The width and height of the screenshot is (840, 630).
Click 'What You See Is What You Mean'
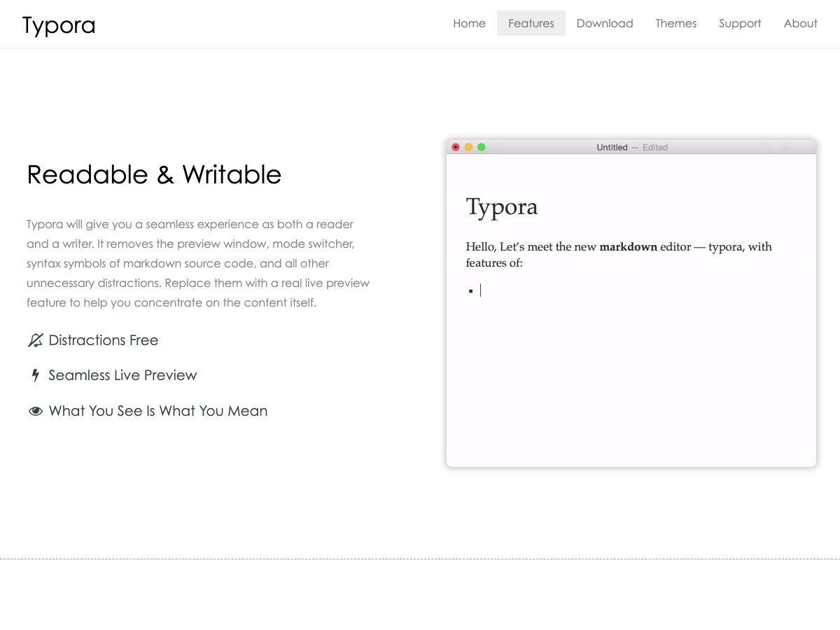tap(158, 411)
